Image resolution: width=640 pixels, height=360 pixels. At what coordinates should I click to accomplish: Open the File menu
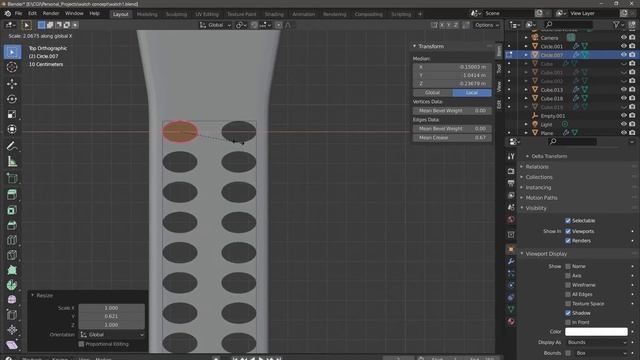18,13
